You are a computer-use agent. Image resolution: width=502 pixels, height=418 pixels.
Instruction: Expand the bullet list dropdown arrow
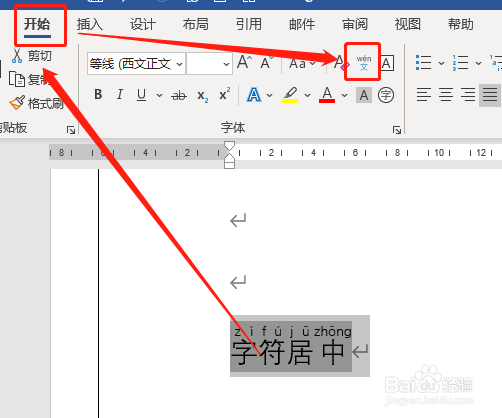(x=441, y=63)
